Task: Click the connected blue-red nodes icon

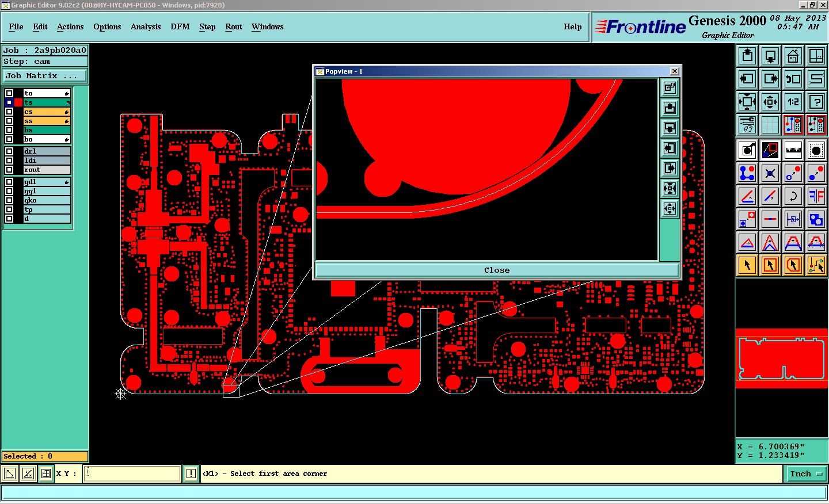Action: [747, 173]
